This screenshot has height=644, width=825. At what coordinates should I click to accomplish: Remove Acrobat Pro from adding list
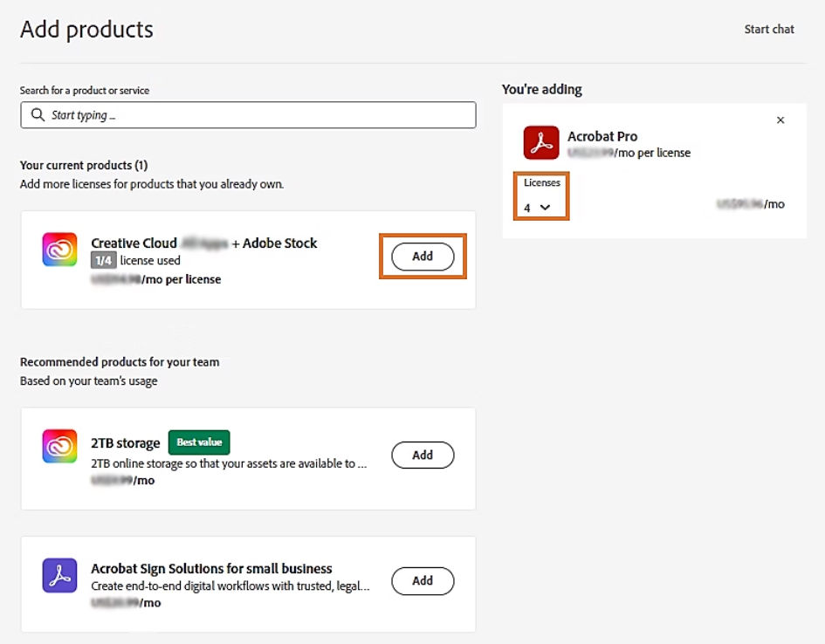point(780,120)
